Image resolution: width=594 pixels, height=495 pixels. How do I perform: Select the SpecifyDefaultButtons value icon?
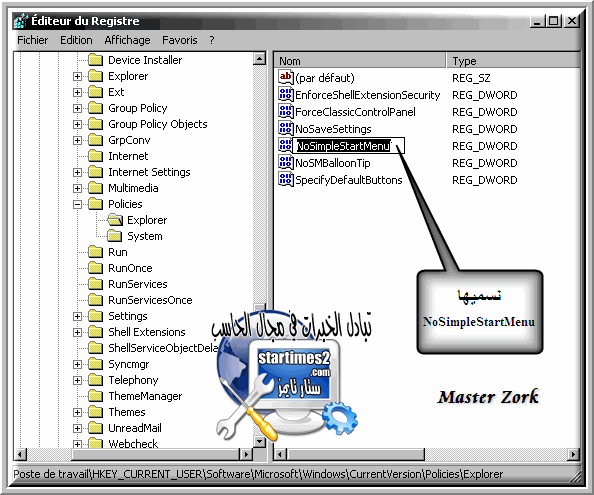point(286,180)
